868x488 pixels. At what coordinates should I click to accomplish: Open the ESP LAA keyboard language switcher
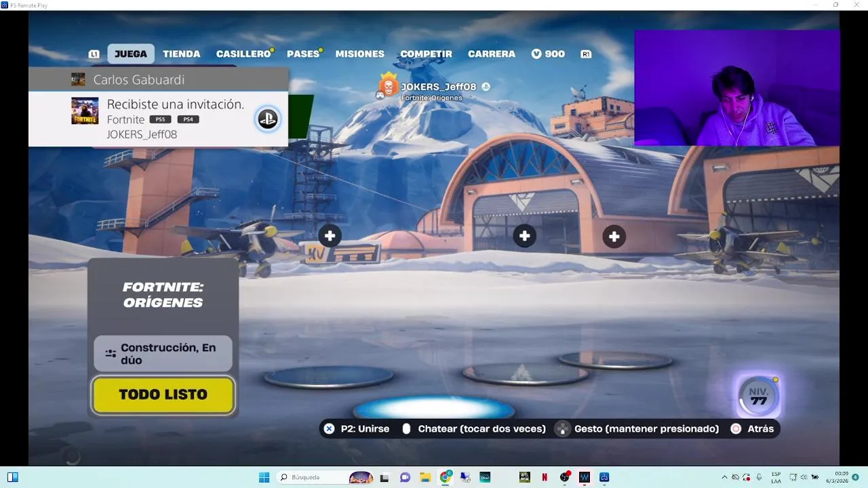click(776, 477)
